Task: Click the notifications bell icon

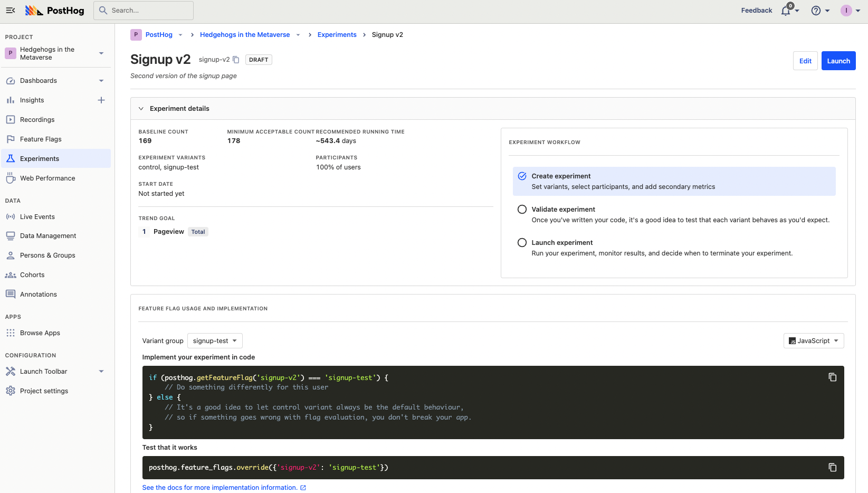Action: [x=786, y=11]
